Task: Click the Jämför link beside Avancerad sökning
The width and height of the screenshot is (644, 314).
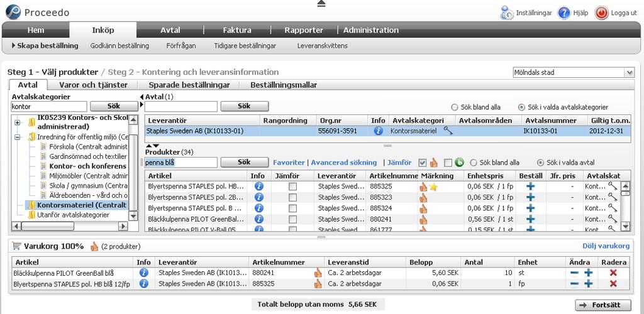Action: click(x=399, y=163)
